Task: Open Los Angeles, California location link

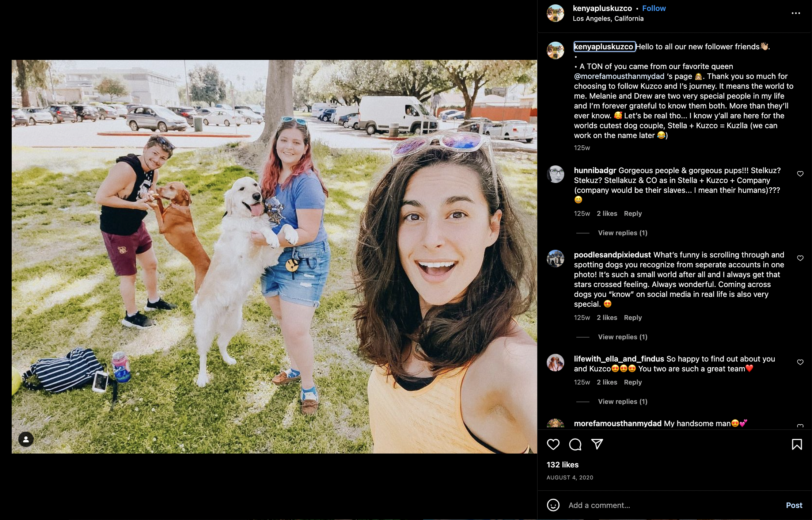Action: [608, 19]
